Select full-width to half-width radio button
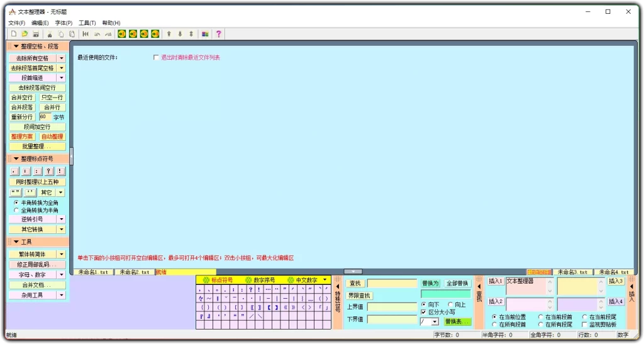The image size is (644, 344). click(x=16, y=210)
